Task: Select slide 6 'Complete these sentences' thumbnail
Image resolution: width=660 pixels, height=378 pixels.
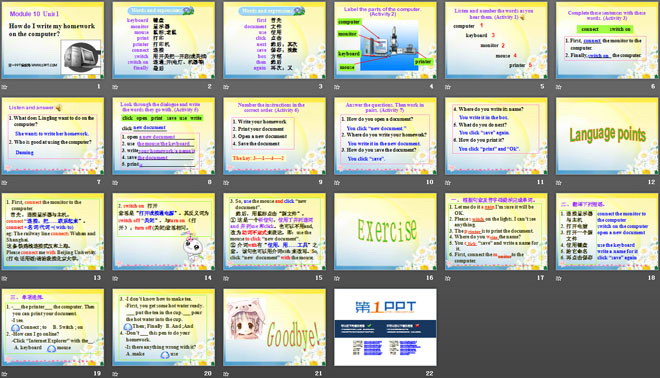Action: (607, 40)
